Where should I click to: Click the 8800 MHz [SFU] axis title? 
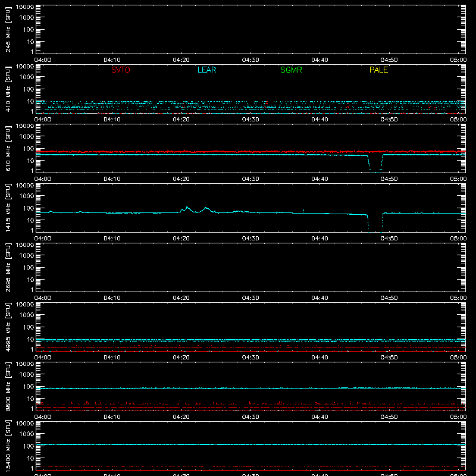(8, 386)
